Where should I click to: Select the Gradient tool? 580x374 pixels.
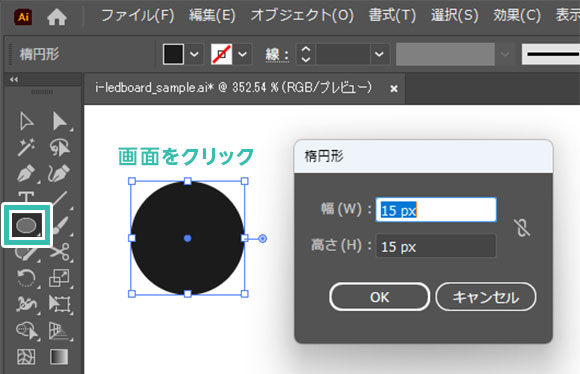(x=59, y=357)
